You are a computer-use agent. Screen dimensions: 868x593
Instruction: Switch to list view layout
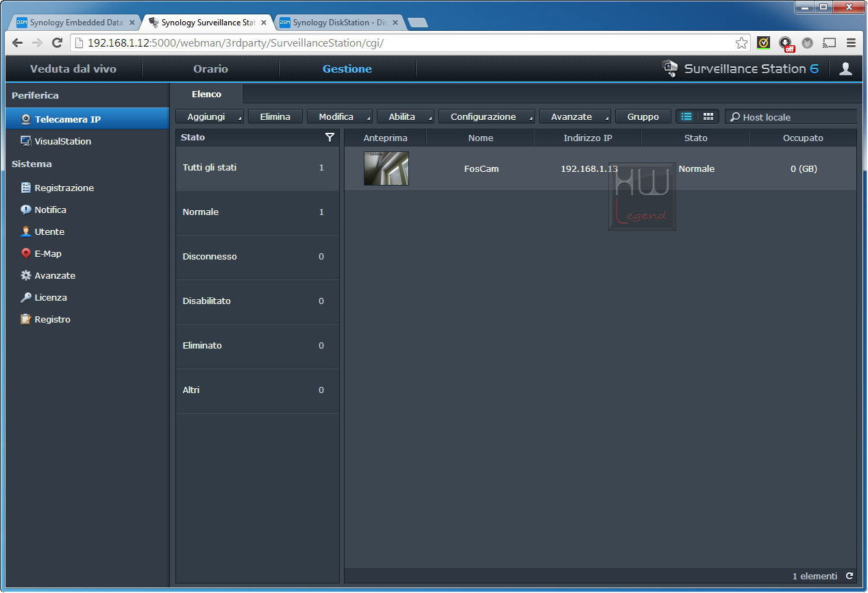tap(686, 116)
